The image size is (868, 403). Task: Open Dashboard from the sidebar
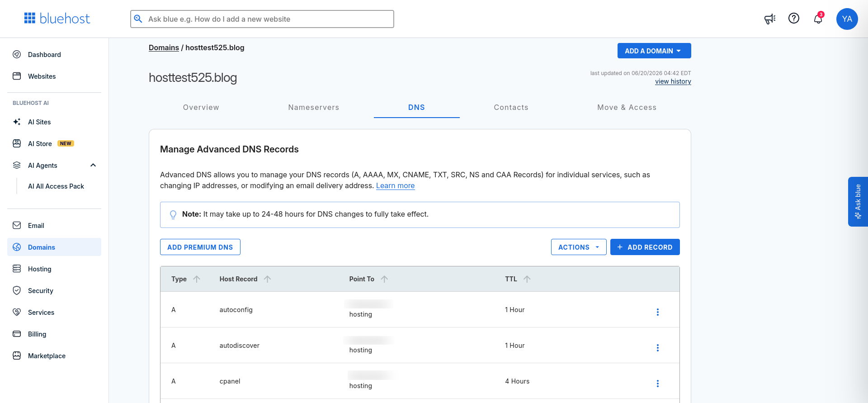click(44, 54)
